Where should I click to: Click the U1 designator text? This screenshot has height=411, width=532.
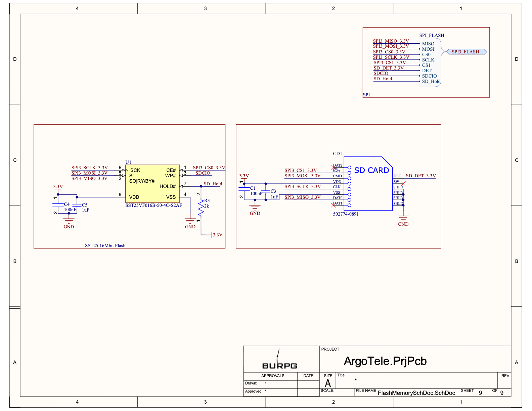pyautogui.click(x=128, y=162)
